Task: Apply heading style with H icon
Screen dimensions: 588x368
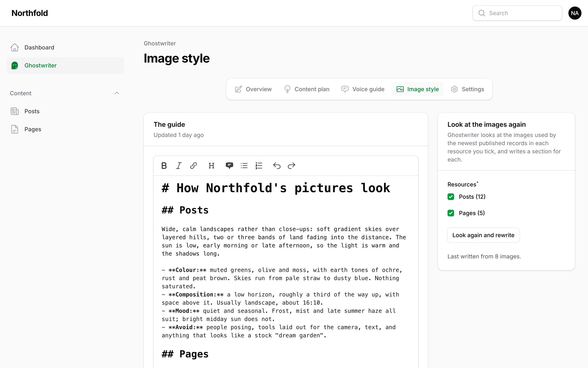Action: point(211,166)
